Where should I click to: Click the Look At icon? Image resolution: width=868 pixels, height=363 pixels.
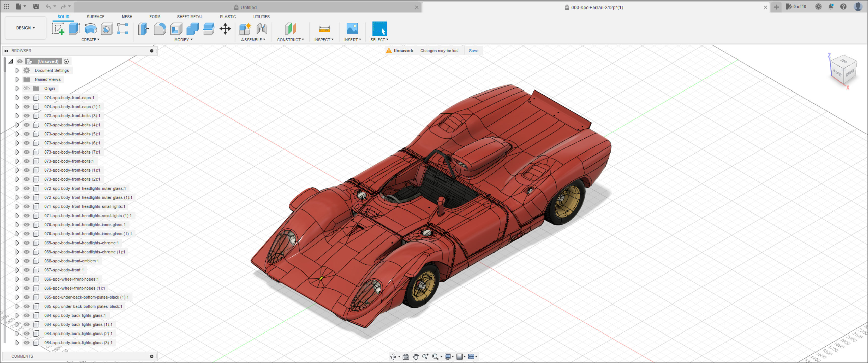[406, 357]
